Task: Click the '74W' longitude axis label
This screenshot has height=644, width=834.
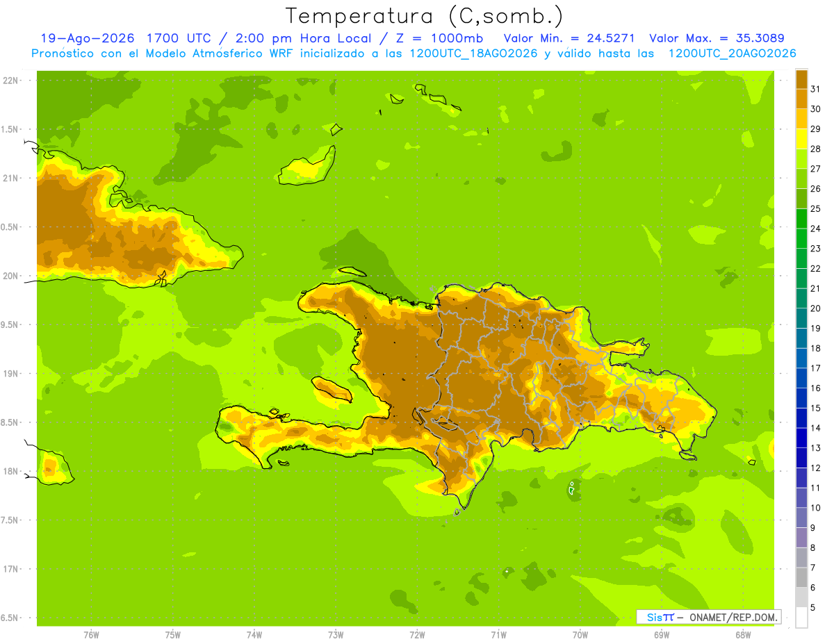Action: tap(254, 635)
